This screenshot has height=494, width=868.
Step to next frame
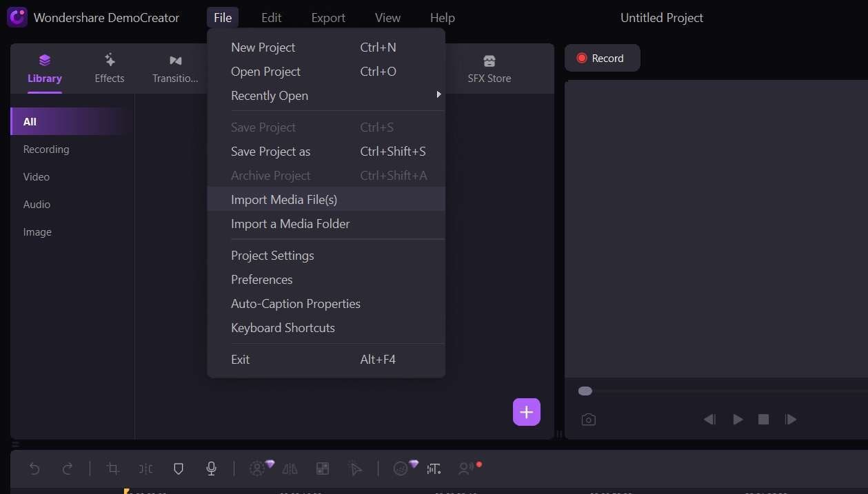[791, 420]
